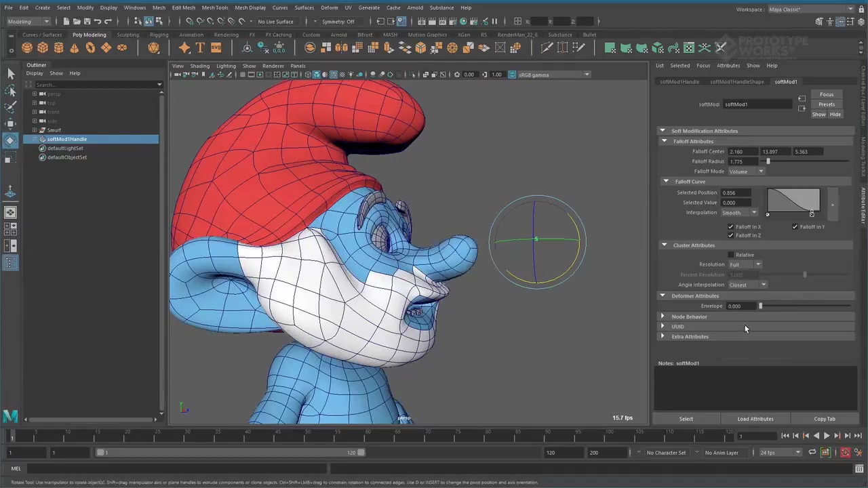Image resolution: width=868 pixels, height=488 pixels.
Task: Choose the Select tool arrow in toolbox
Action: 10,73
